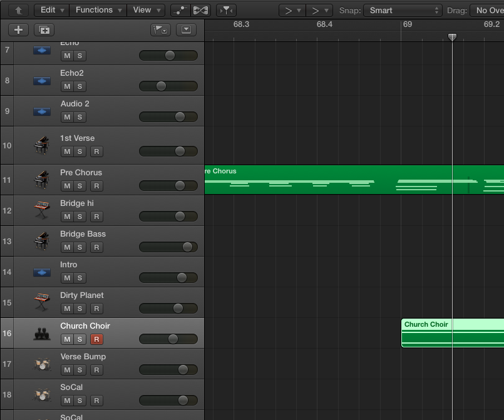Adjust Echo track volume slider
This screenshot has height=420, width=504.
168,56
